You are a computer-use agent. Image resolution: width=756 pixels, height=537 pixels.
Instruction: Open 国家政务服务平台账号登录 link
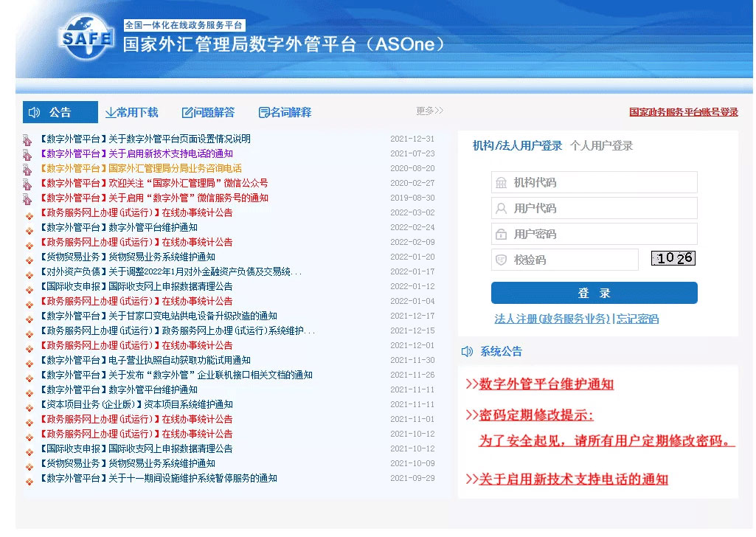(x=684, y=112)
